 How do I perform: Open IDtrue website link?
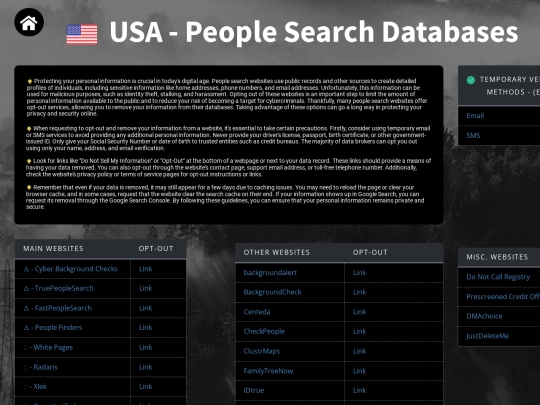point(254,391)
